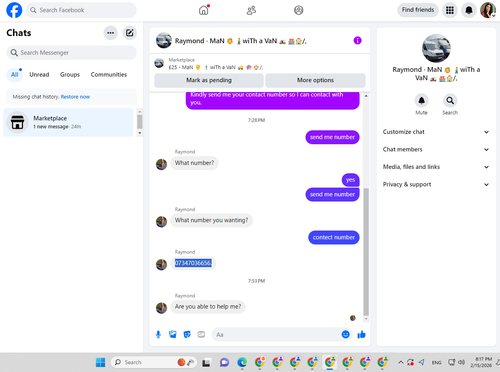The height and width of the screenshot is (372, 500).
Task: Open the Home feed icon
Action: click(x=204, y=10)
